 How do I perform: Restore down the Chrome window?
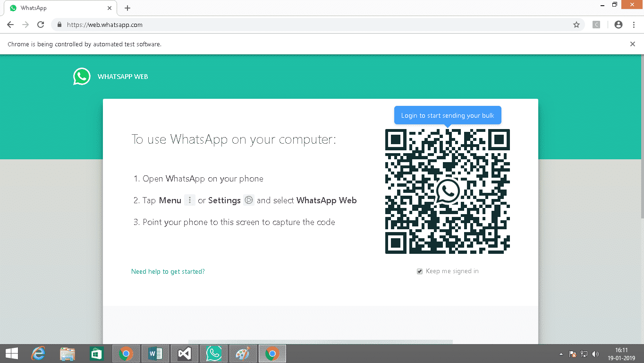coord(614,4)
